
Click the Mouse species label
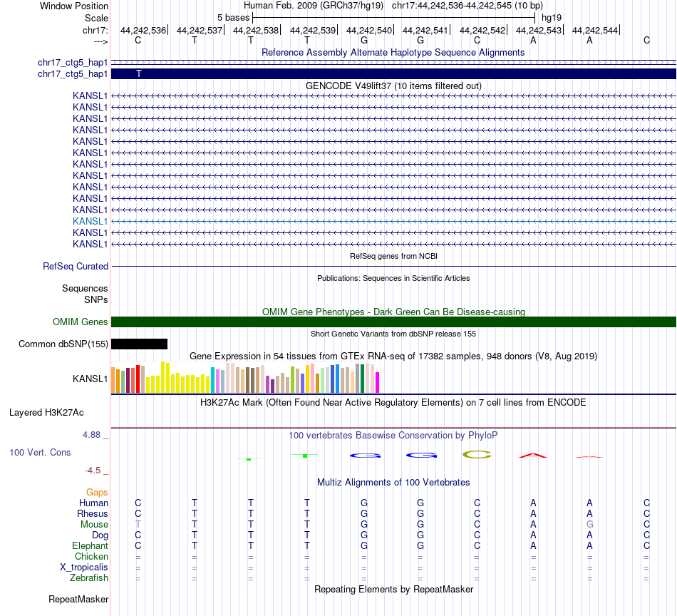coord(94,525)
